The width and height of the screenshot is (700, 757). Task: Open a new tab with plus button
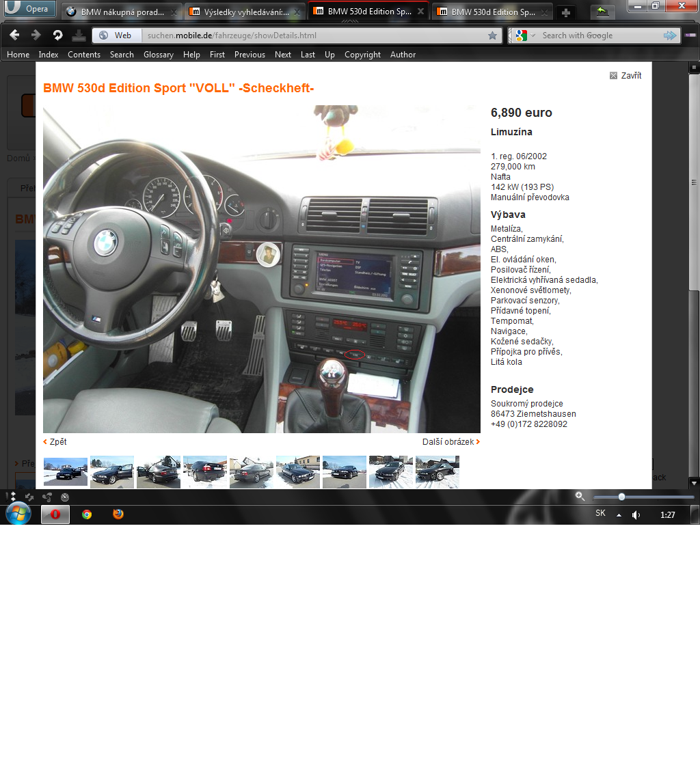coord(565,12)
